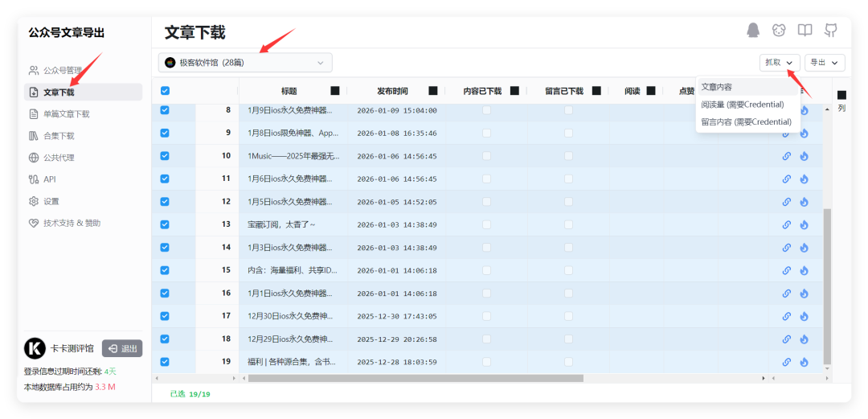Open the 列 columns side panel
The image size is (868, 419).
[841, 101]
